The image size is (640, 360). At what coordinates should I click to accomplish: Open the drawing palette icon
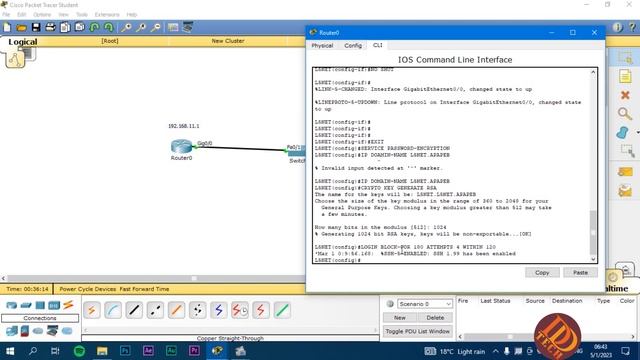point(173,27)
